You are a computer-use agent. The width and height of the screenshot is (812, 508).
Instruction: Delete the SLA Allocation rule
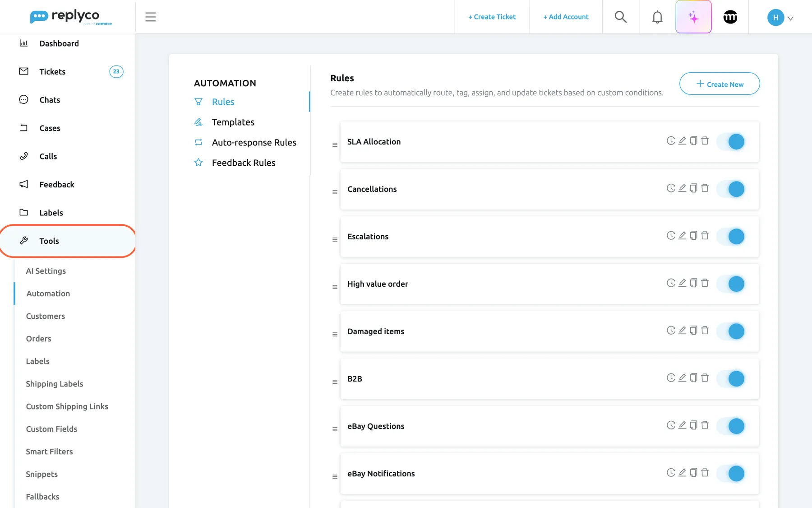[705, 141]
